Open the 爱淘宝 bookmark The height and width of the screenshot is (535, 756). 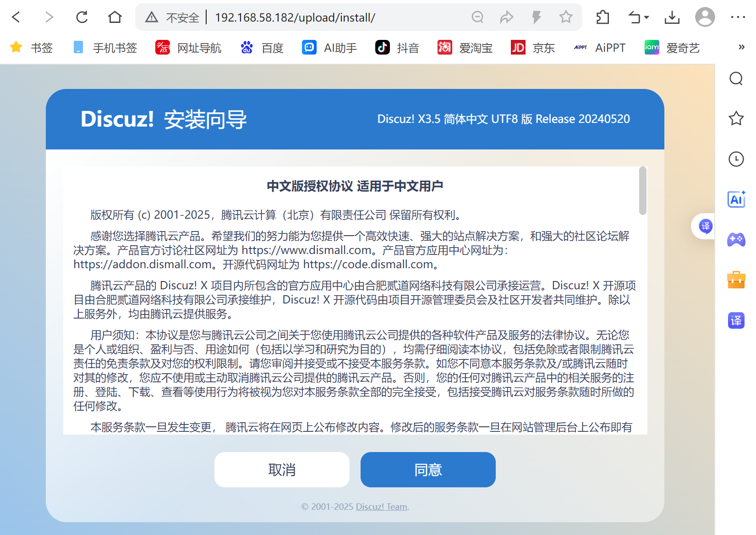(465, 48)
